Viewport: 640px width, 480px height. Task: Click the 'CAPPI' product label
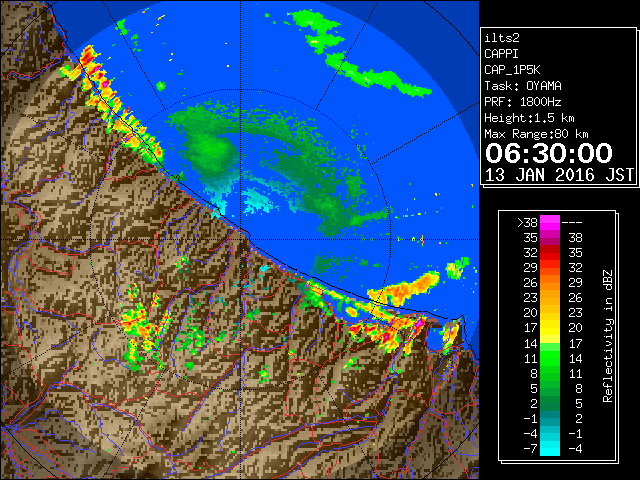click(x=501, y=54)
